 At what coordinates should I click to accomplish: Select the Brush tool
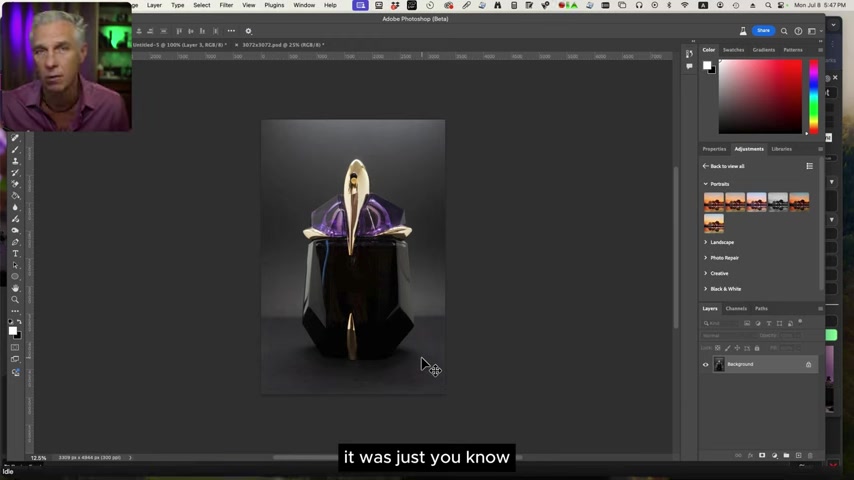tap(15, 150)
